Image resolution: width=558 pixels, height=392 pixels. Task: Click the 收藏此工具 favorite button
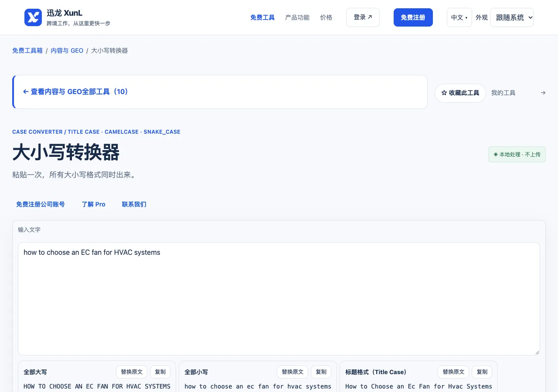(x=460, y=93)
